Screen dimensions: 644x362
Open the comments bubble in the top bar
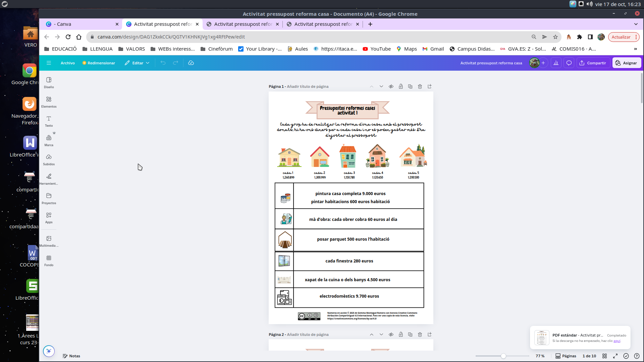tap(569, 63)
